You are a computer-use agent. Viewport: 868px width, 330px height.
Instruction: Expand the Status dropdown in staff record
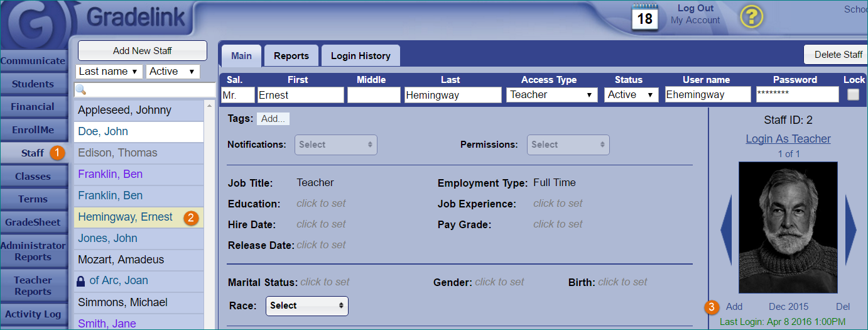tap(631, 95)
